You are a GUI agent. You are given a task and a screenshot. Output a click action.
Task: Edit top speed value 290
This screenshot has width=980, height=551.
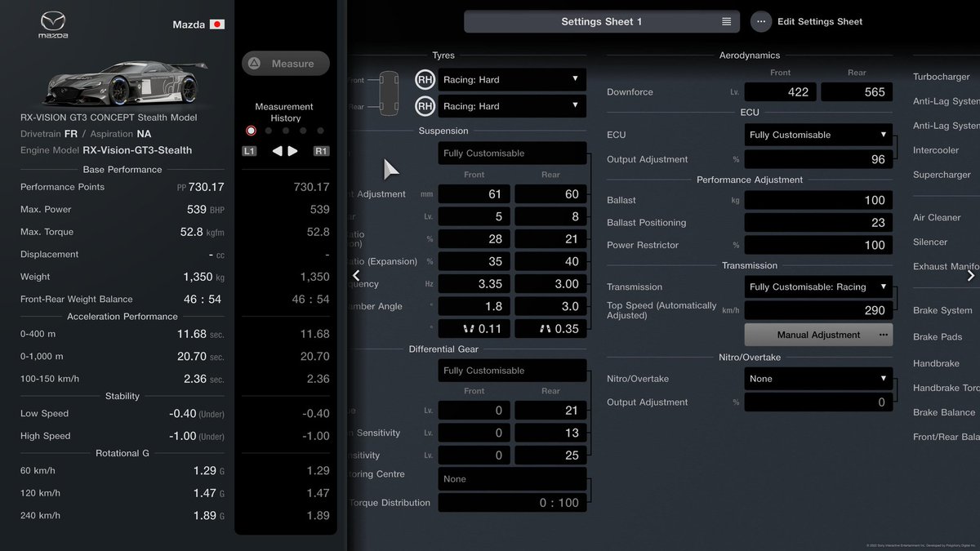[818, 310]
